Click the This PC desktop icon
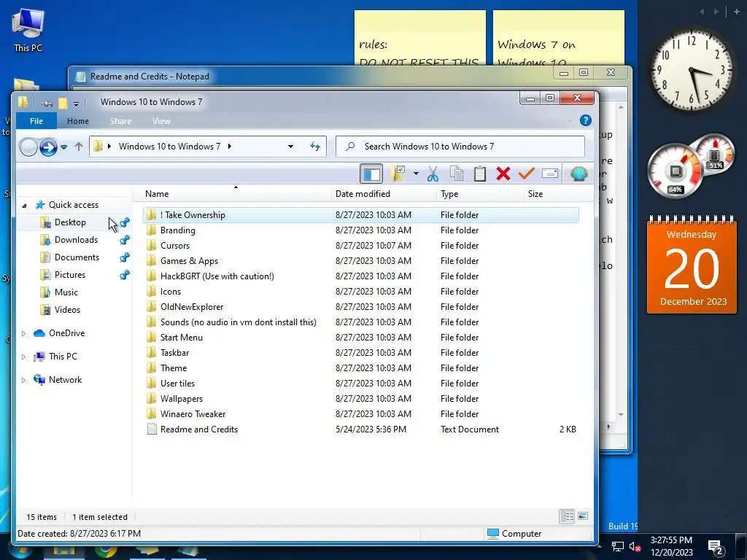This screenshot has height=560, width=747. (28, 30)
